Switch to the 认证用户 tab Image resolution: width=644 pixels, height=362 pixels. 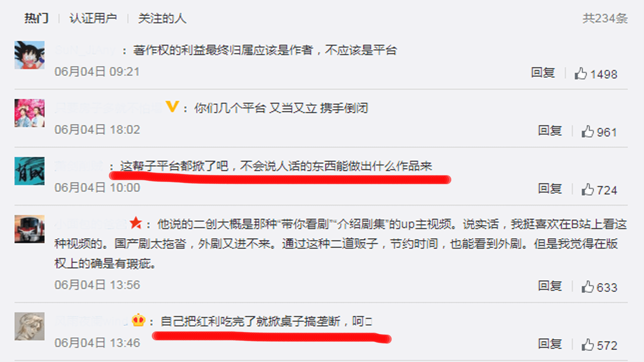[x=93, y=18]
